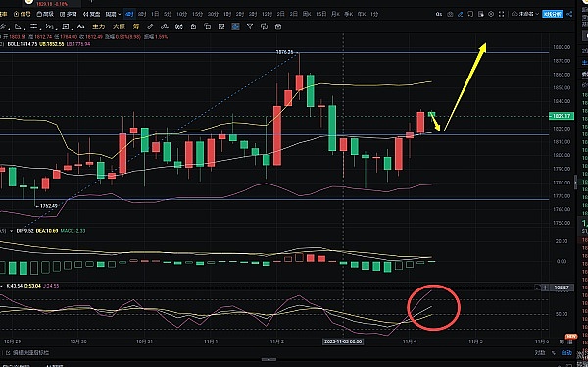Open the triangle shape drawing tool

pos(18,26)
